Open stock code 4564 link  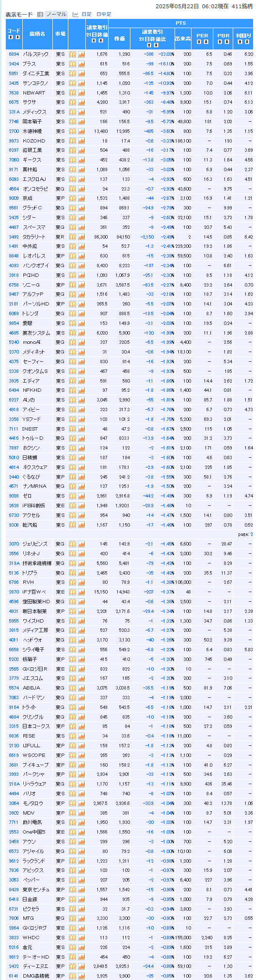(x=14, y=189)
